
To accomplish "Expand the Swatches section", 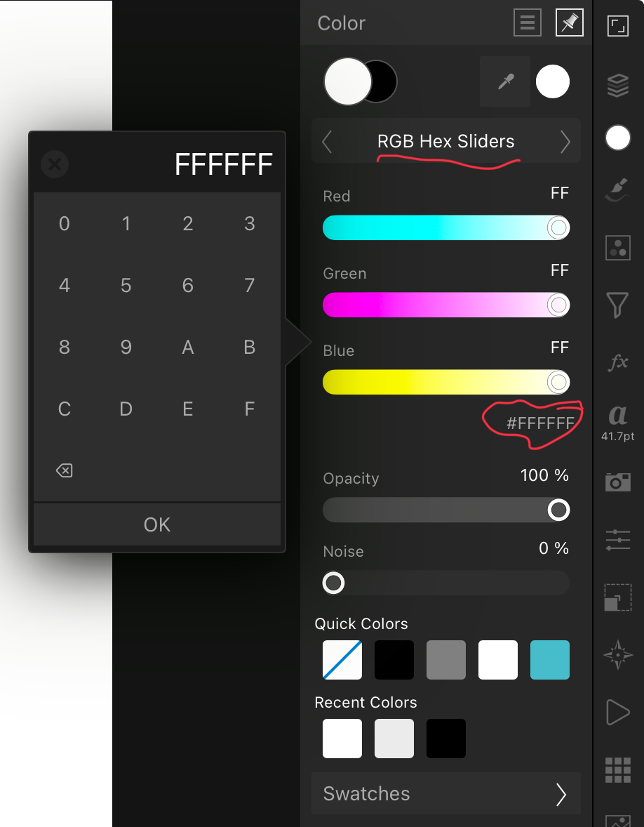I will pos(446,793).
